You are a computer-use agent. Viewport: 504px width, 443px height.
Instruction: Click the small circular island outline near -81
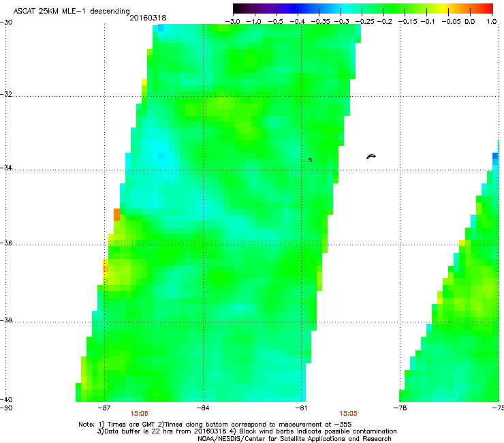click(x=310, y=160)
